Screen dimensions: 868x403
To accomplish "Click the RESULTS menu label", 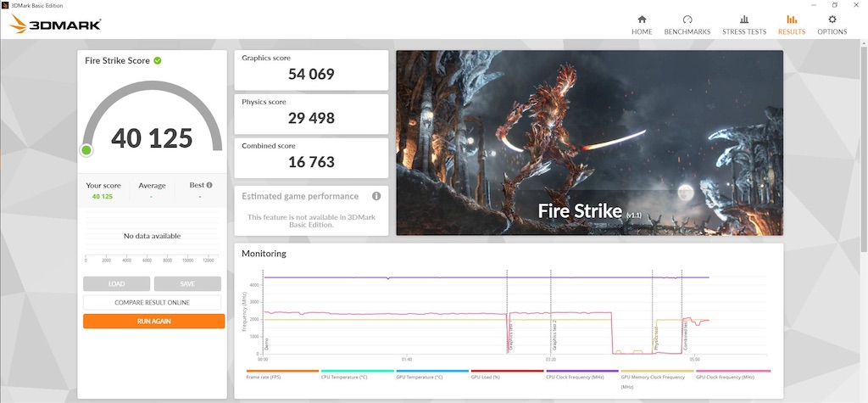I will coord(792,32).
